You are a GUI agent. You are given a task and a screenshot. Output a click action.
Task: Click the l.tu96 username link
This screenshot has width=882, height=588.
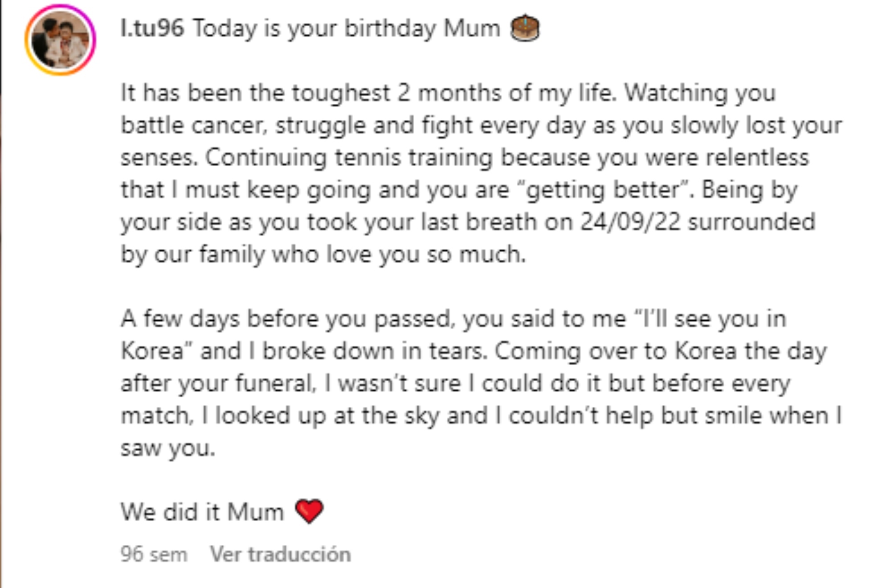(x=152, y=29)
